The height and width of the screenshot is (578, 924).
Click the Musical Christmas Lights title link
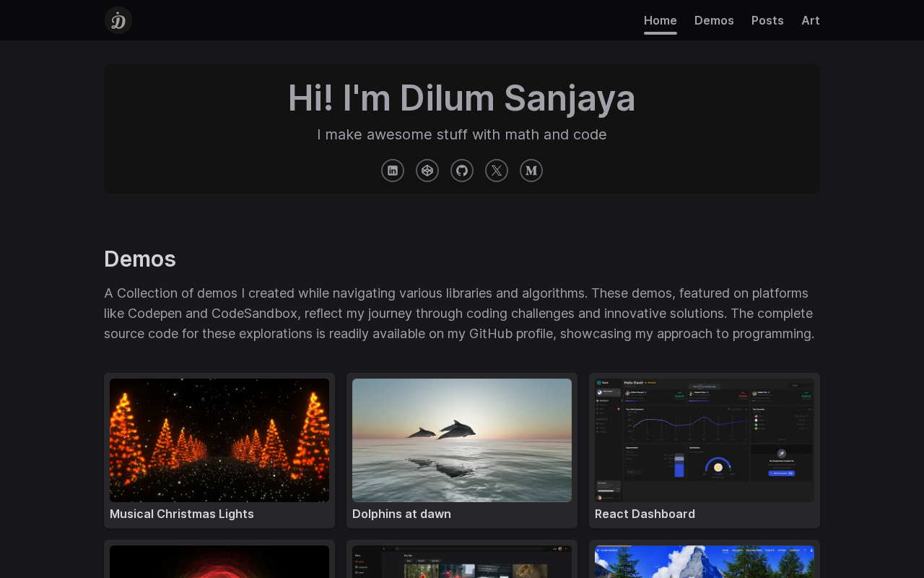coord(182,514)
